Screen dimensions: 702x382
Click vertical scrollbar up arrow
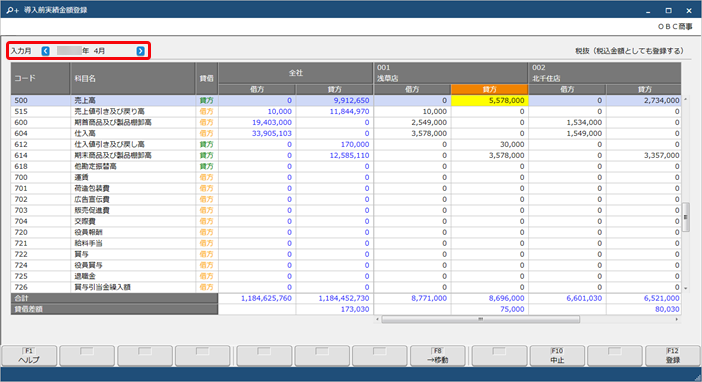pos(685,99)
